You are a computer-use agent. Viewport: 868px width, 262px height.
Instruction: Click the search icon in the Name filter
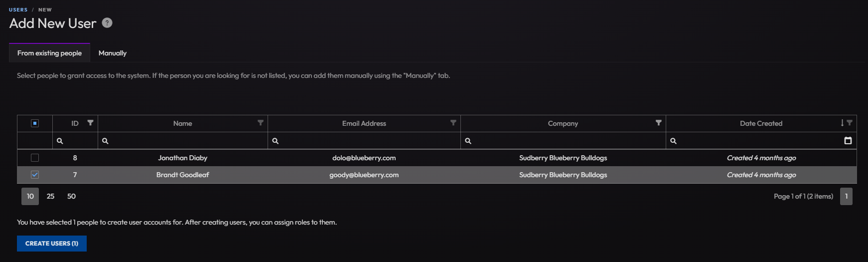point(105,141)
